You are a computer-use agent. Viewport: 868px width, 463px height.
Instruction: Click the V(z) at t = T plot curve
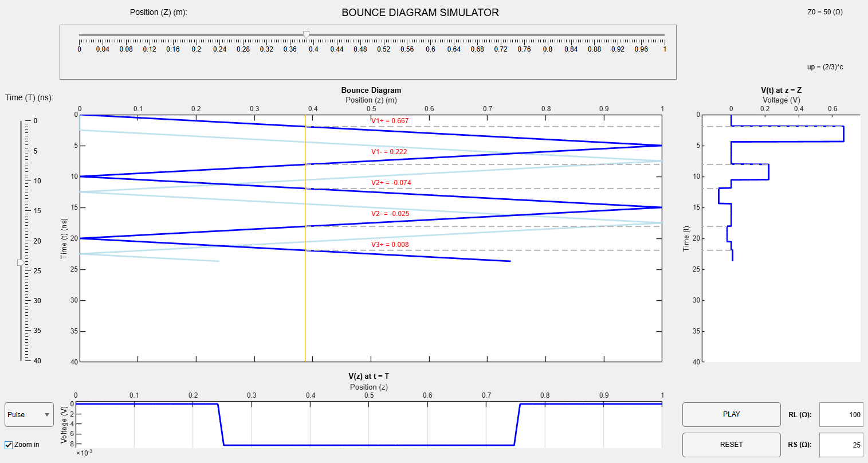point(372,444)
